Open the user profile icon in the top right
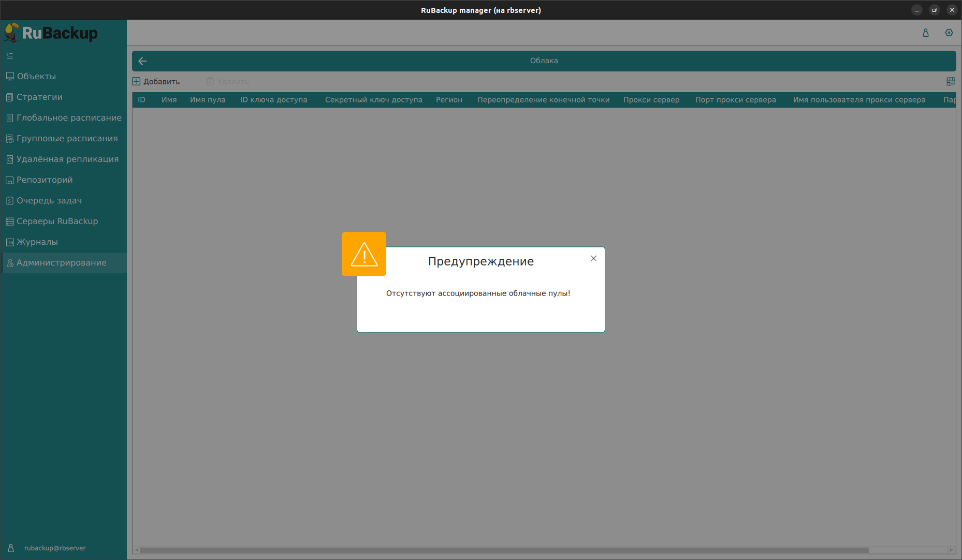Viewport: 962px width, 560px height. coord(925,33)
